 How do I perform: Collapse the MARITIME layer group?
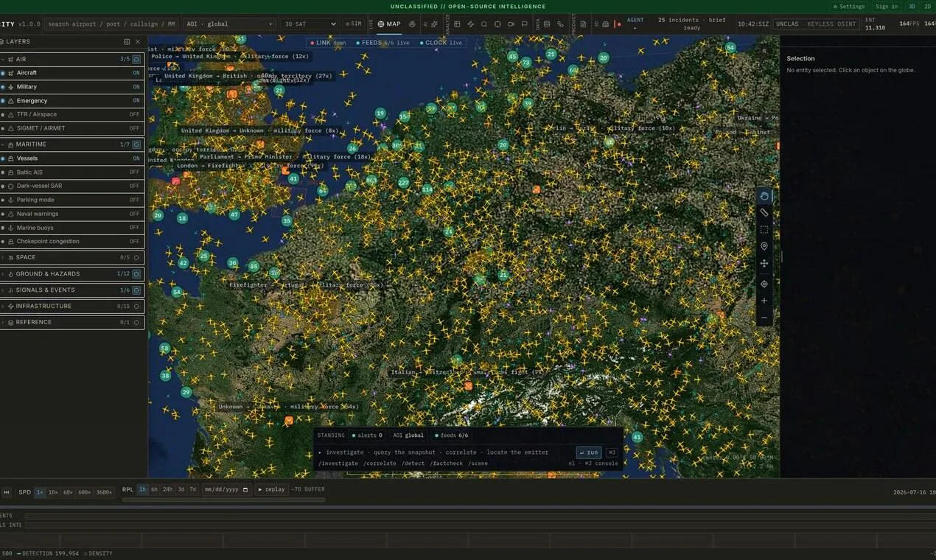pyautogui.click(x=71, y=144)
